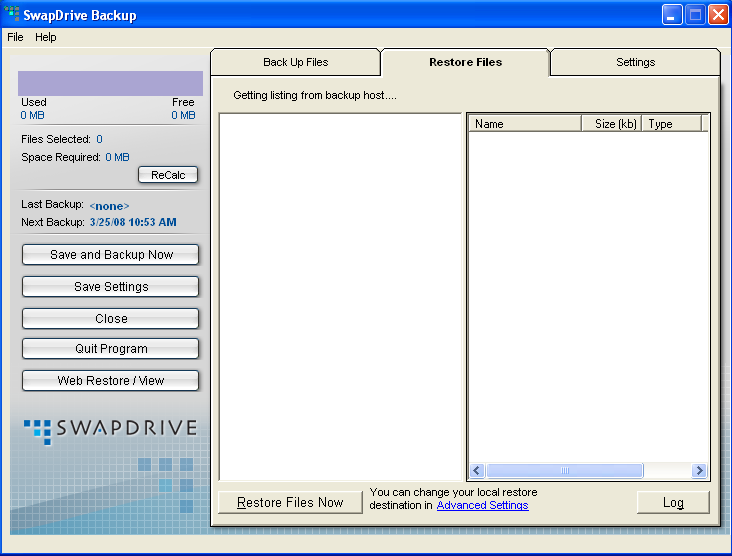Open the Log button
This screenshot has height=556, width=732.
point(673,502)
